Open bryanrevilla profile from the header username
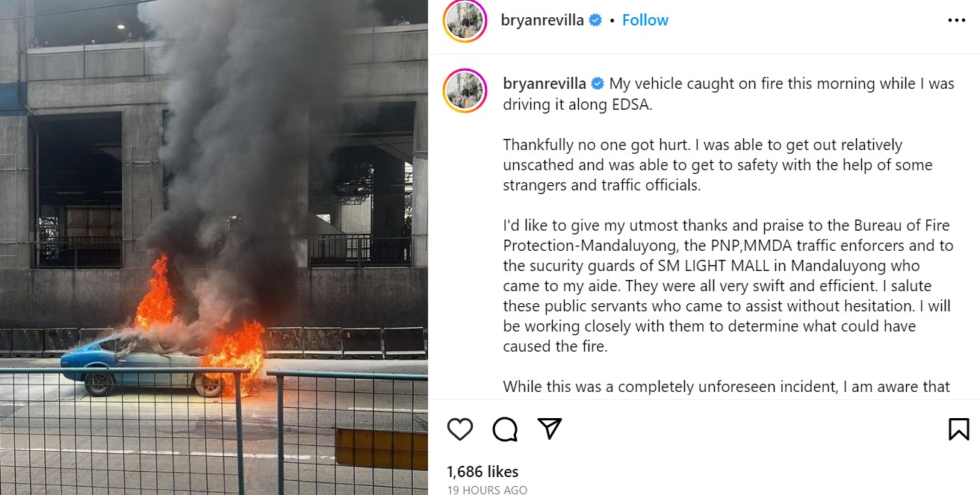 click(x=542, y=20)
